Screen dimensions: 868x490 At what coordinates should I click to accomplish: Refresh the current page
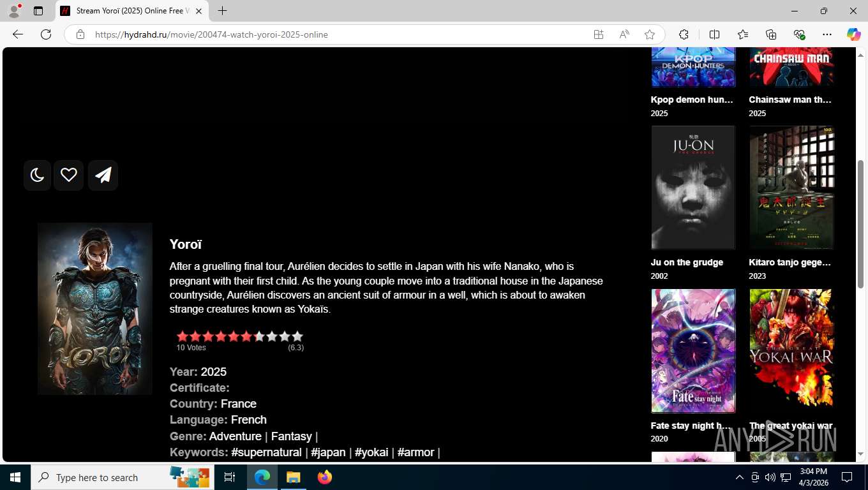[46, 34]
